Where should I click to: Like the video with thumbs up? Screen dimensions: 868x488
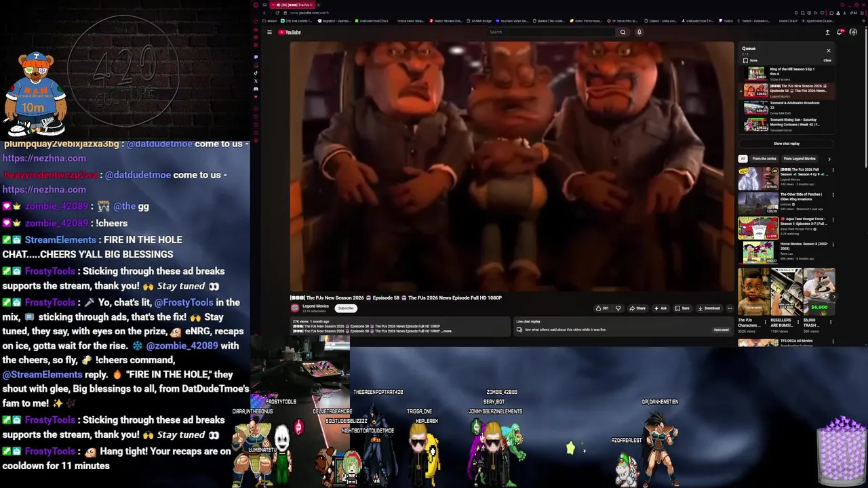[602, 308]
